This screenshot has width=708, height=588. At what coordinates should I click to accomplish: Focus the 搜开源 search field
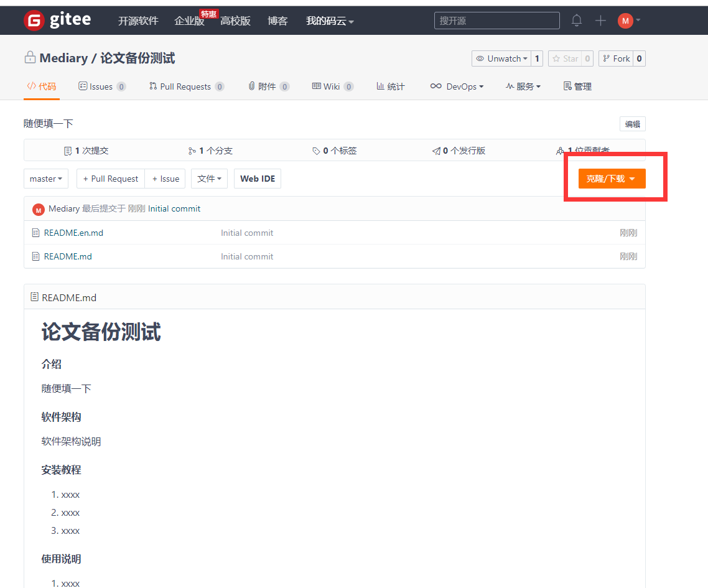tap(496, 21)
